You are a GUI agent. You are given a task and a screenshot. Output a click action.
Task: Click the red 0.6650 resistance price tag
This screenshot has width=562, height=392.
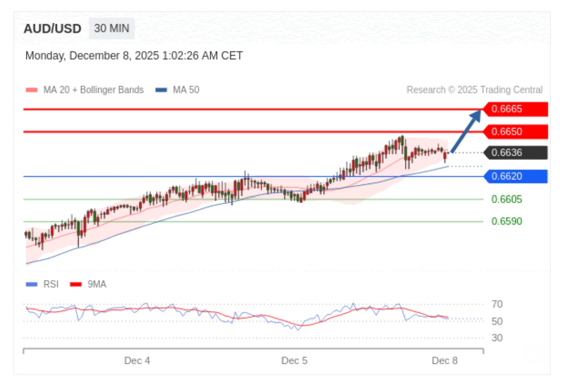515,132
